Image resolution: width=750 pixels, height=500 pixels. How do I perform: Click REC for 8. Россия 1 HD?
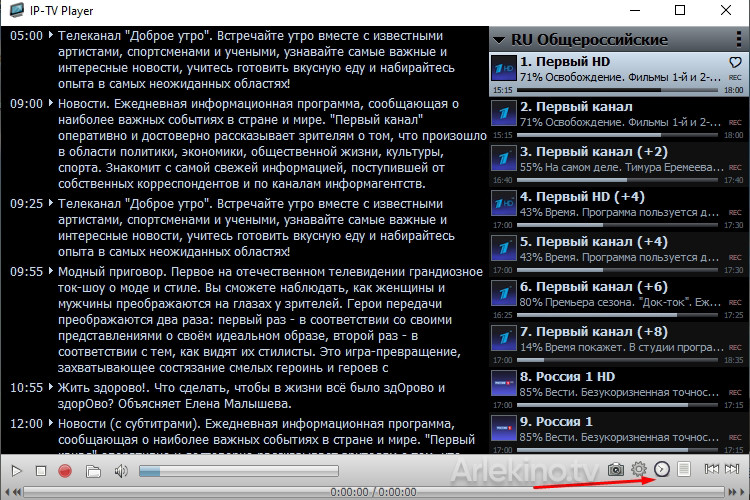(735, 392)
